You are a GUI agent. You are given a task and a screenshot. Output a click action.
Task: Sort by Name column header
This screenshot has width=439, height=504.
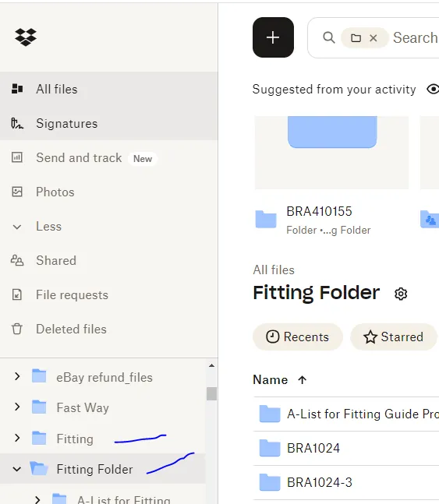click(x=271, y=380)
